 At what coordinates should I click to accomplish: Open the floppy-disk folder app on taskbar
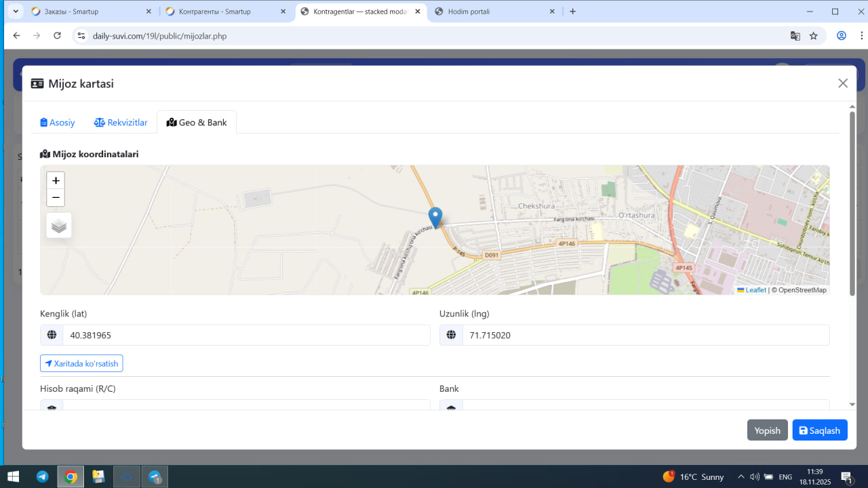pos(98,476)
